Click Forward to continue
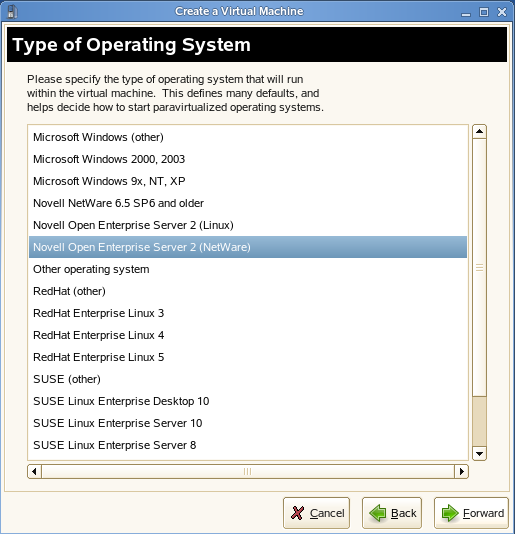 pyautogui.click(x=471, y=513)
